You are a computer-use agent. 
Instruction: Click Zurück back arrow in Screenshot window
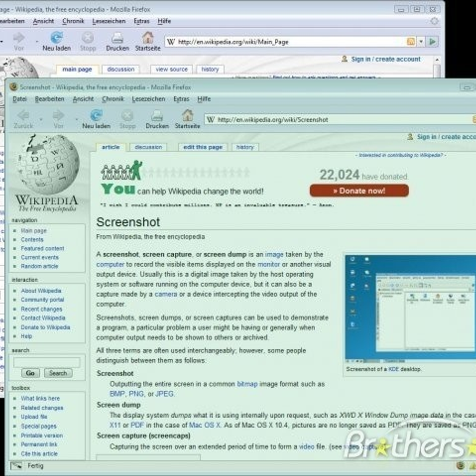click(23, 115)
